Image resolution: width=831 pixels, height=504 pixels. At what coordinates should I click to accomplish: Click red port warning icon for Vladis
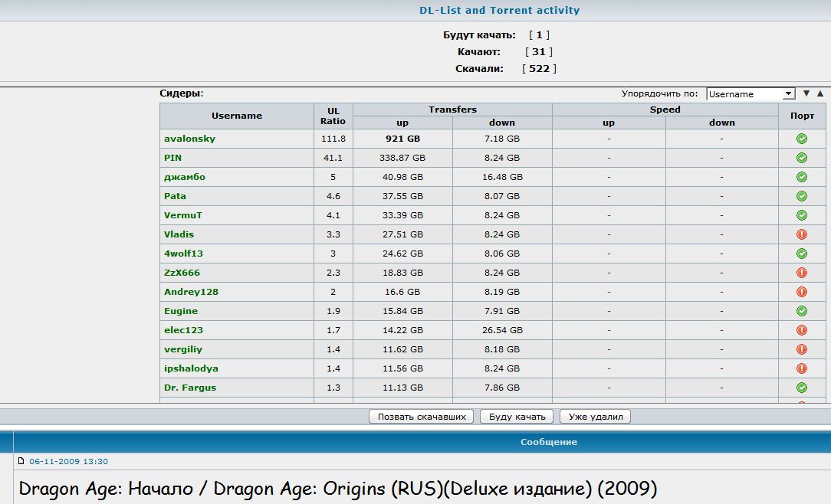pyautogui.click(x=801, y=234)
